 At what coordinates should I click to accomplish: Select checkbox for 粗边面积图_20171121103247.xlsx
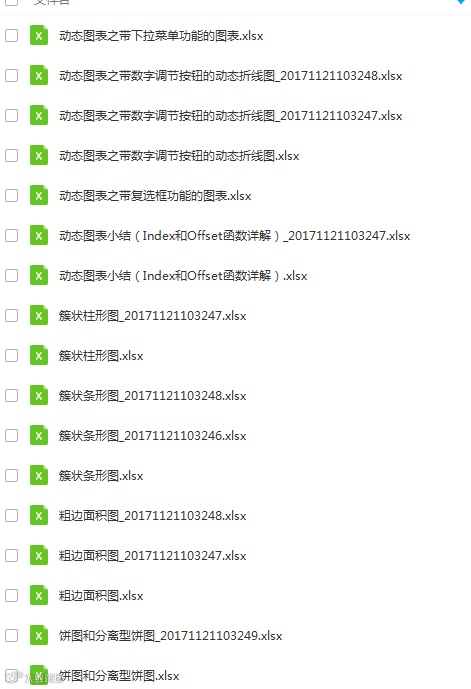(x=11, y=555)
